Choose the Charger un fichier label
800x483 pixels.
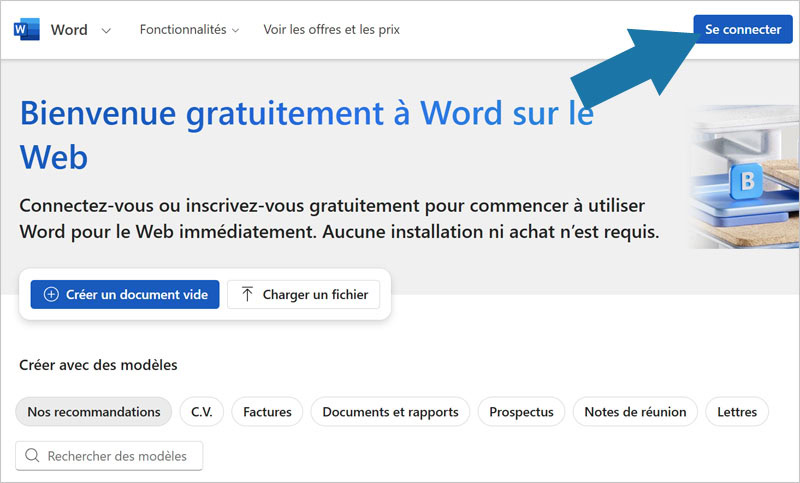[x=315, y=295]
